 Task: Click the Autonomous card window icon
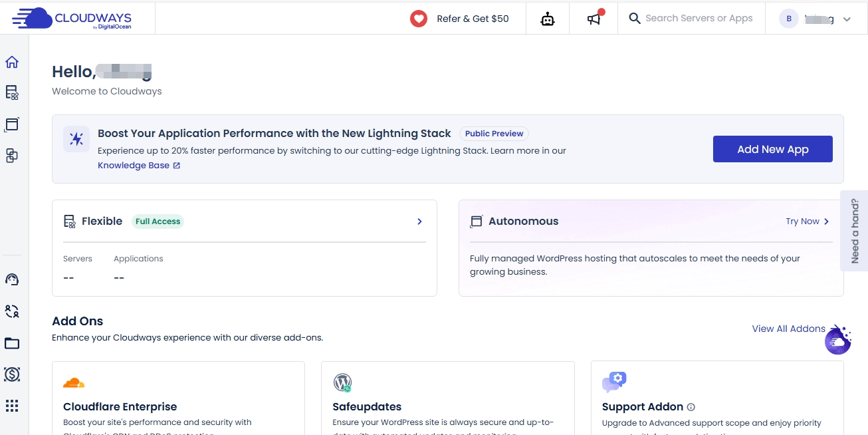476,221
